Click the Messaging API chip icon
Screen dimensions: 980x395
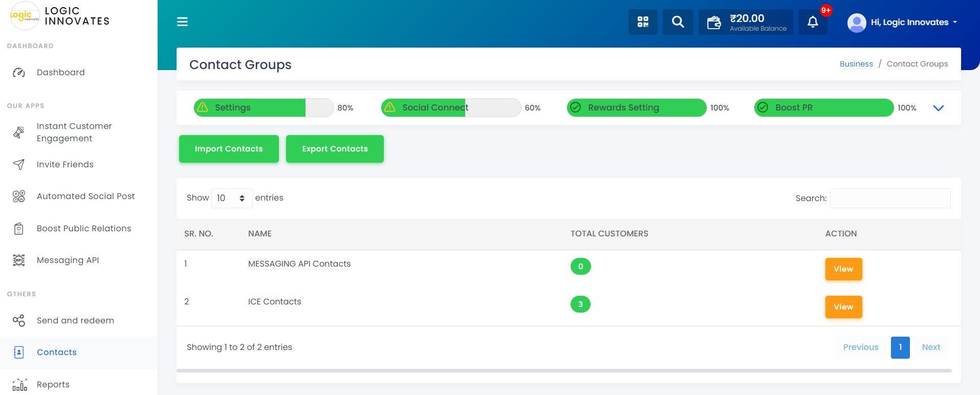click(x=19, y=260)
